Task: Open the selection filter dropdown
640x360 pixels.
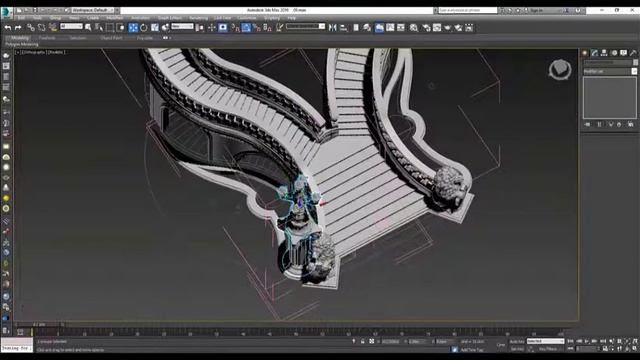Action: [x=71, y=27]
